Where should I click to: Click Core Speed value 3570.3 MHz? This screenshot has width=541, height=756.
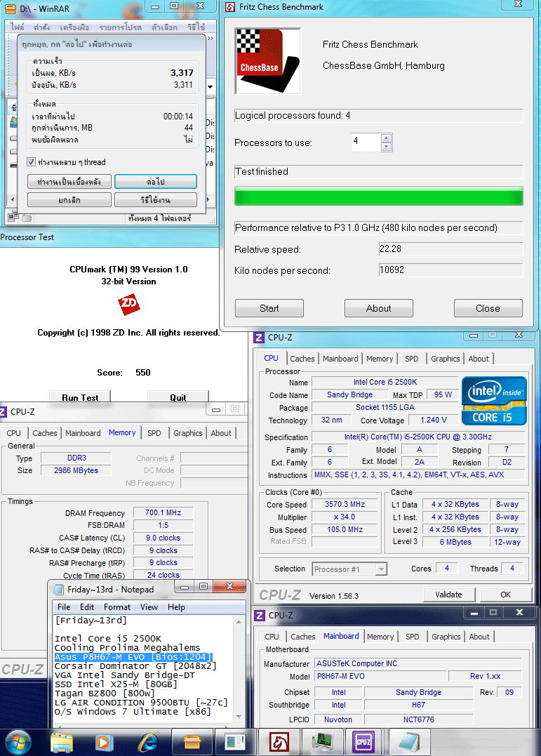point(345,504)
